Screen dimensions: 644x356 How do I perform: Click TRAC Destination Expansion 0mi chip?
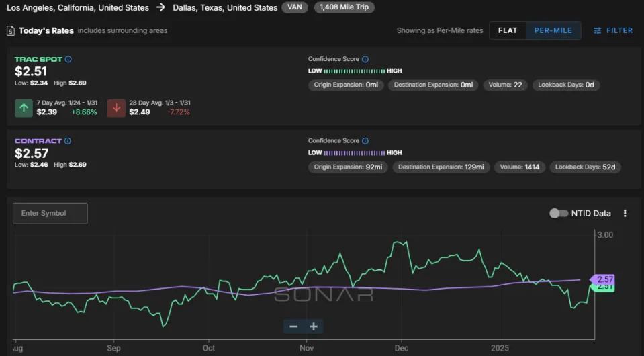coord(433,85)
